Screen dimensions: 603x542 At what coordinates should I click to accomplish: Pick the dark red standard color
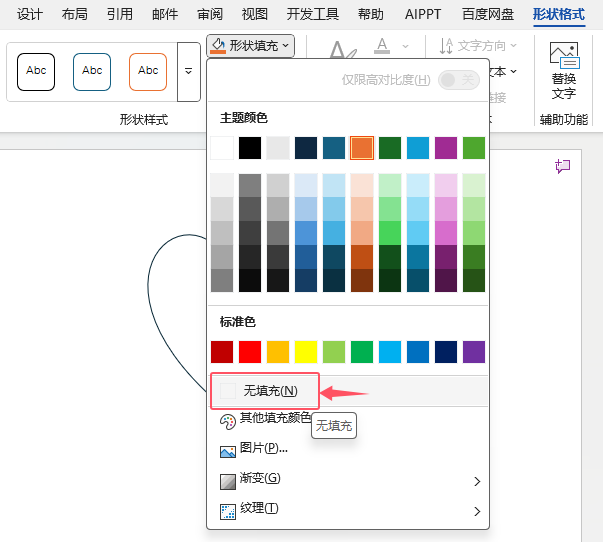(222, 352)
